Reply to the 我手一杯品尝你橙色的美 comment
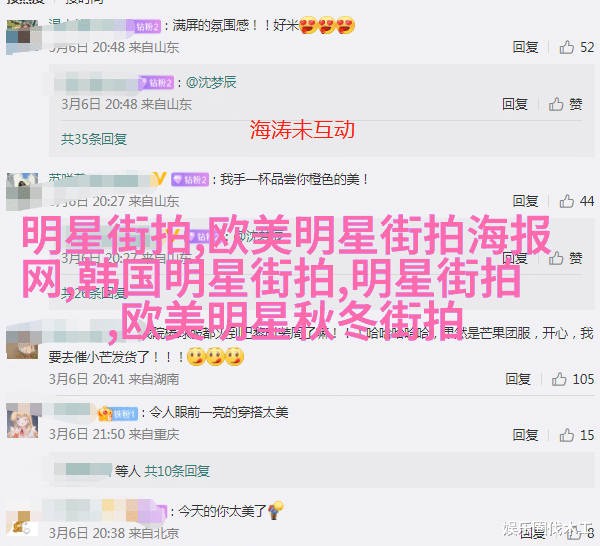 525,201
